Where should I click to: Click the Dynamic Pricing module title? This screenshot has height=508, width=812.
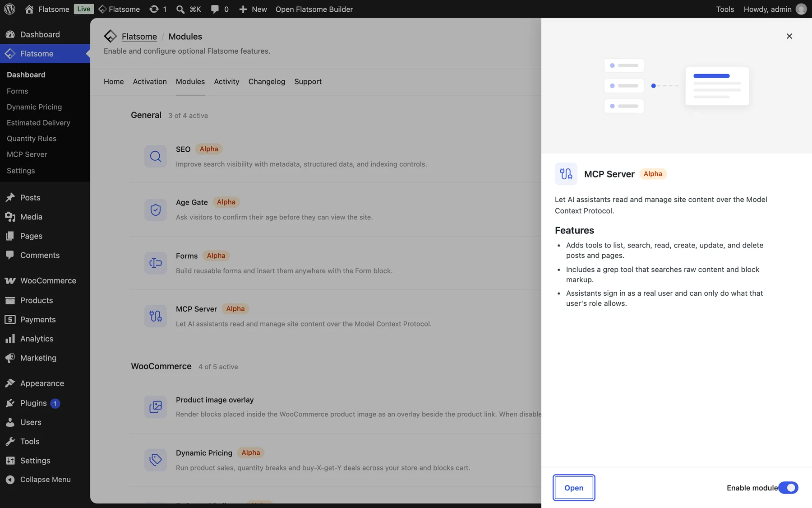[x=204, y=453]
